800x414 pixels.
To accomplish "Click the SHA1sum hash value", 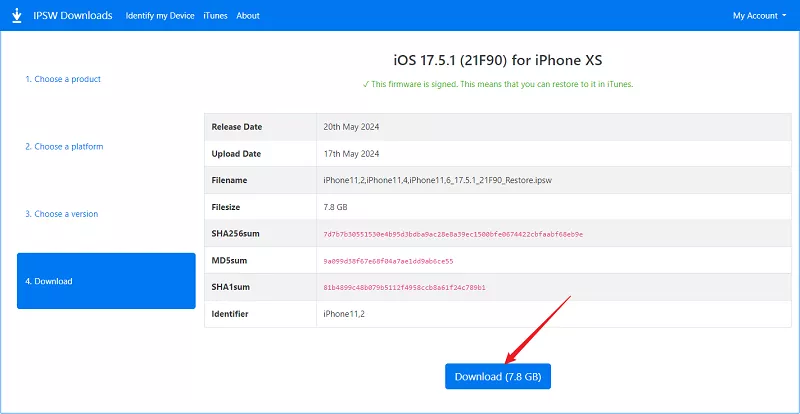I will [x=404, y=288].
